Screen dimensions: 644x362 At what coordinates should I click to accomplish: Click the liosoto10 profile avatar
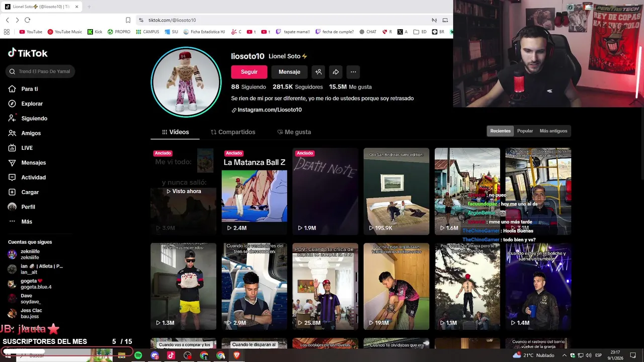(x=186, y=82)
